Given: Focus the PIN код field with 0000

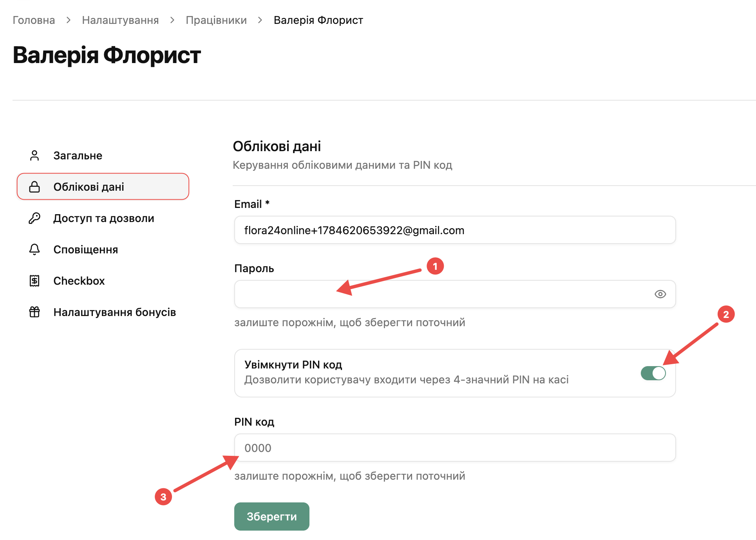Looking at the screenshot, I should point(455,448).
